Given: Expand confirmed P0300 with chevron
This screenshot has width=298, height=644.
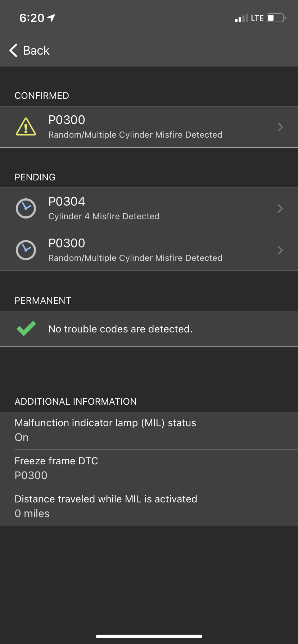Looking at the screenshot, I should click(280, 127).
